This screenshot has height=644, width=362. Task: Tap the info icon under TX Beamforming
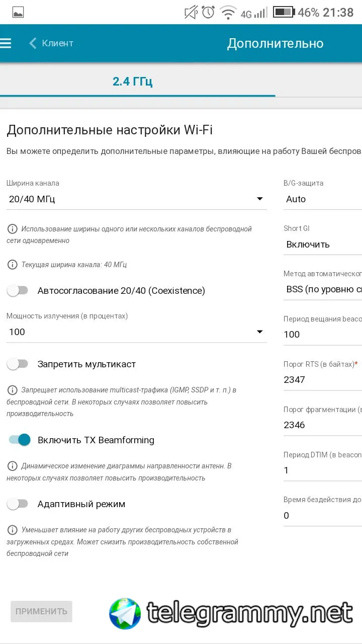point(12,466)
